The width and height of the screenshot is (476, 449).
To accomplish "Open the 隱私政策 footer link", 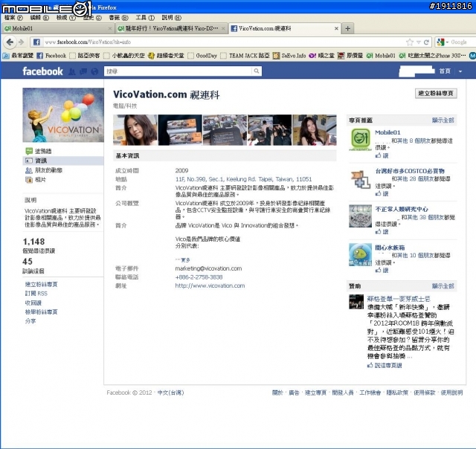I will (397, 393).
